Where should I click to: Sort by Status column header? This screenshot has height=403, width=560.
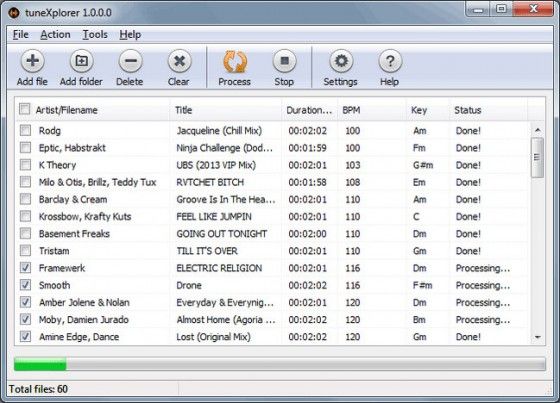pyautogui.click(x=468, y=110)
